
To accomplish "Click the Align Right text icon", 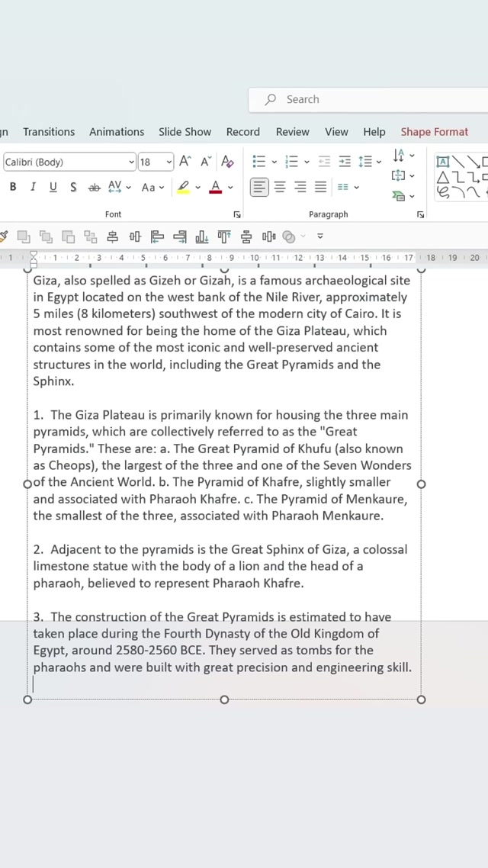I will 300,187.
